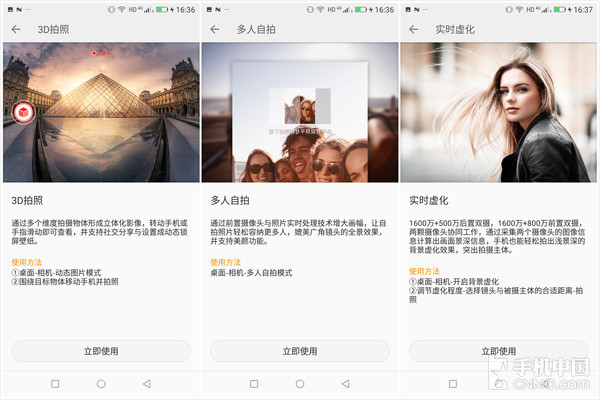
Task: Open the blurred-background portrait image
Action: tap(499, 112)
